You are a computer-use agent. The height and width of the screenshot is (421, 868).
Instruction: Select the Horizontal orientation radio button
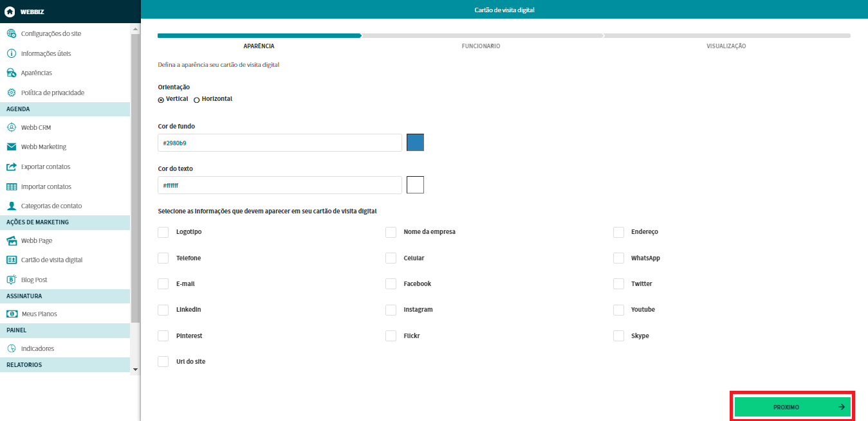click(x=197, y=100)
